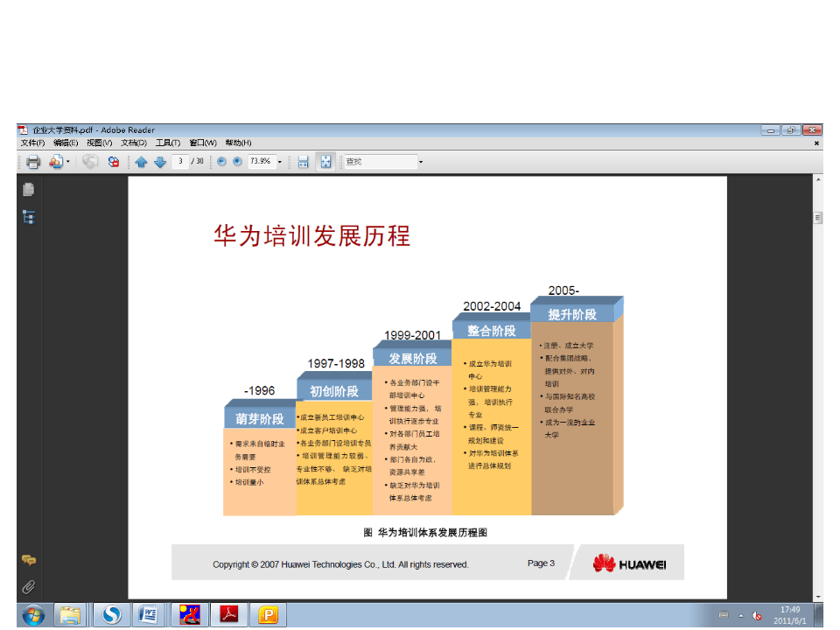
Task: Click the slide title 华为培训发展历程
Action: point(312,235)
